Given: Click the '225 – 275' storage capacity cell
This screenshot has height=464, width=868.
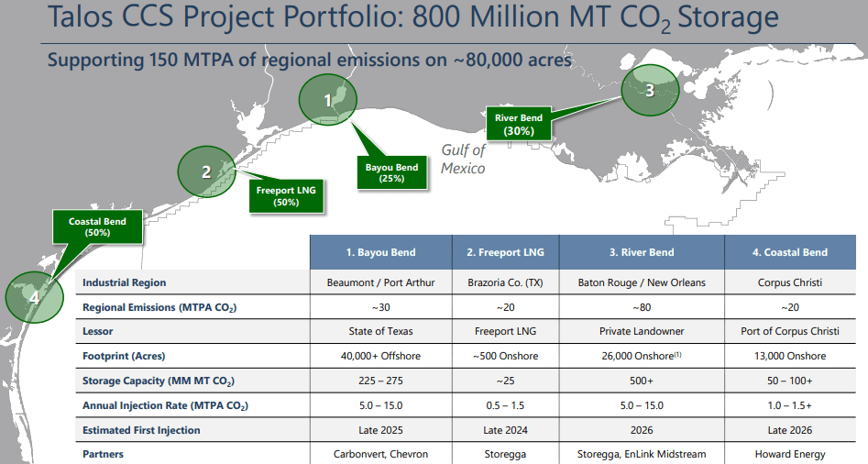Looking at the screenshot, I should 381,381.
